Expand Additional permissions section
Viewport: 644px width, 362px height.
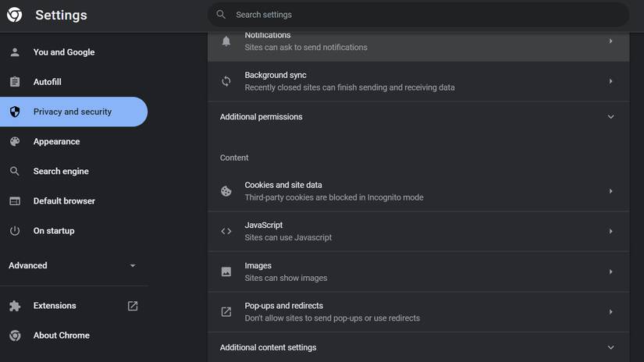610,117
